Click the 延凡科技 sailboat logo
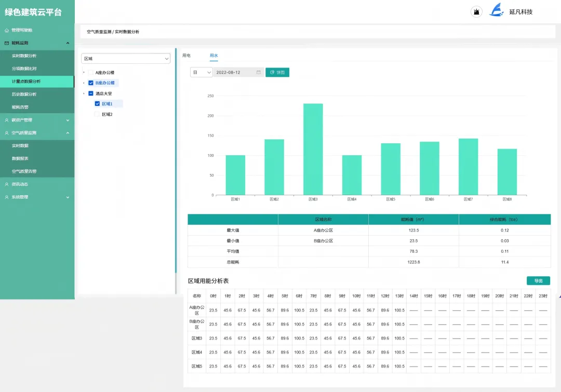The width and height of the screenshot is (561, 392). [x=497, y=10]
